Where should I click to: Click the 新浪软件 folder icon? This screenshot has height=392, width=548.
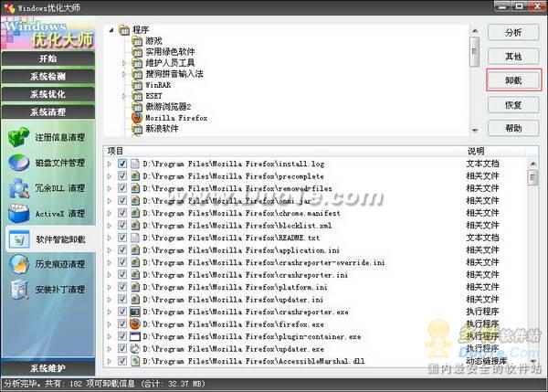pos(137,129)
